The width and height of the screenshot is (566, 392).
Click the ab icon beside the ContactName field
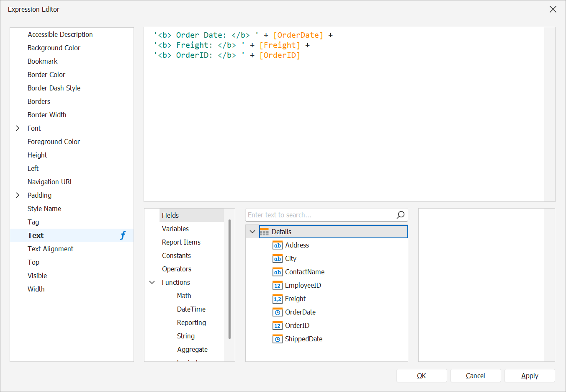pyautogui.click(x=277, y=272)
